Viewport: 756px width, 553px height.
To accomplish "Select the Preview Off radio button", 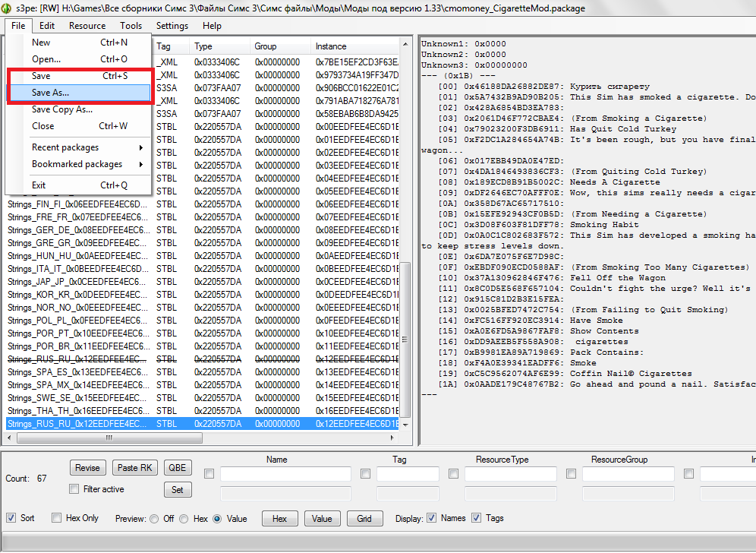I will tap(155, 519).
